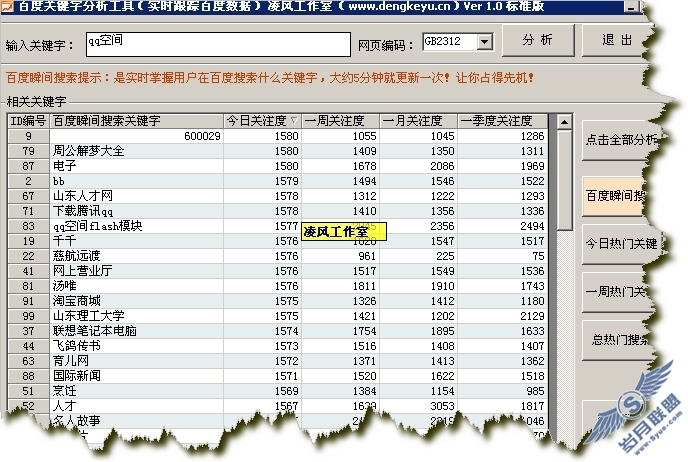Viewport: 688px width, 462px height.
Task: Select keyword row 千千
Action: pyautogui.click(x=277, y=241)
